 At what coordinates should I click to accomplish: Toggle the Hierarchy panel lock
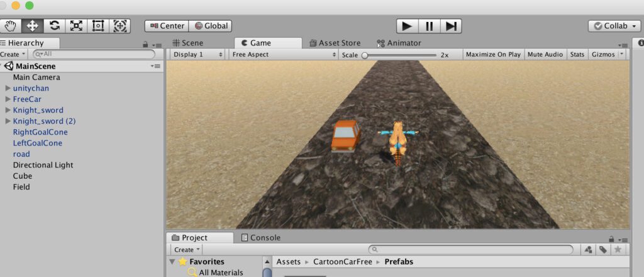pos(145,45)
